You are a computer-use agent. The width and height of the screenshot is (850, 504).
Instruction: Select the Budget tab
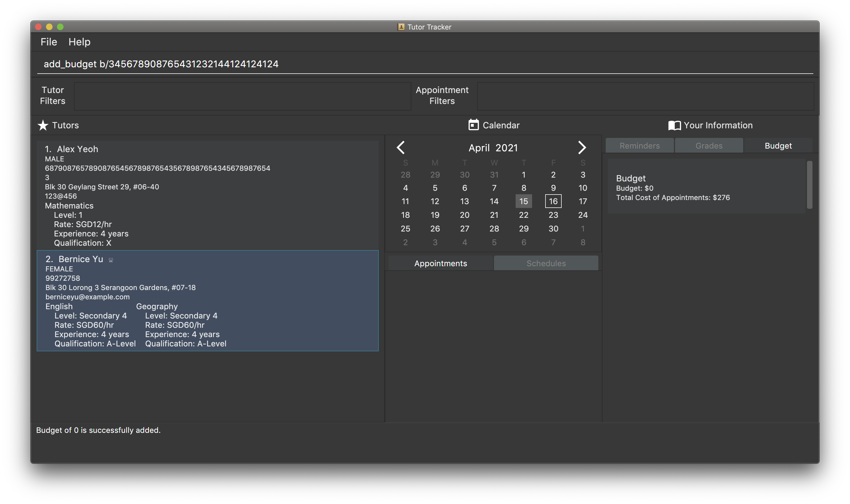click(778, 146)
